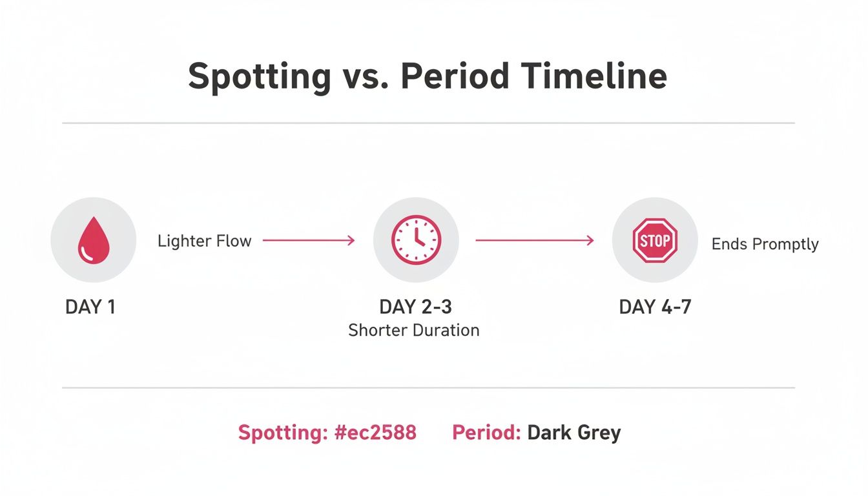Screen dimensions: 868x496
Task: Click the Shorter Duration caption
Action: pyautogui.click(x=414, y=330)
